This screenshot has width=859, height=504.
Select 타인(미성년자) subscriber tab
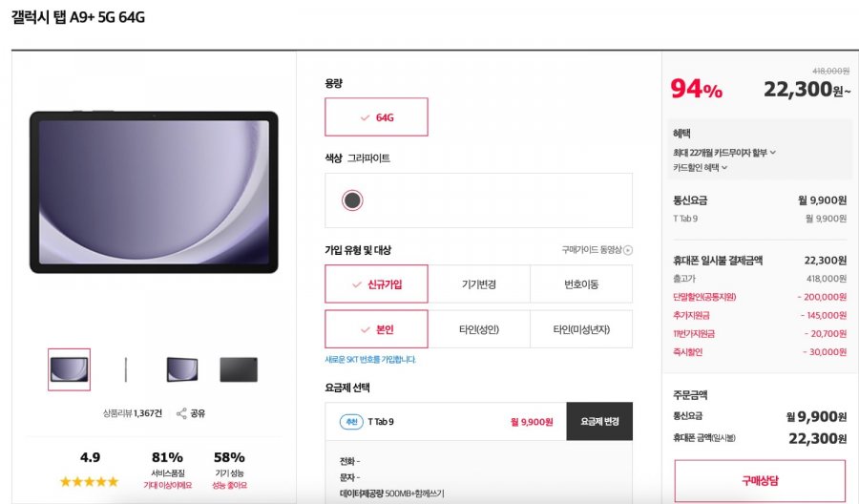tap(581, 329)
